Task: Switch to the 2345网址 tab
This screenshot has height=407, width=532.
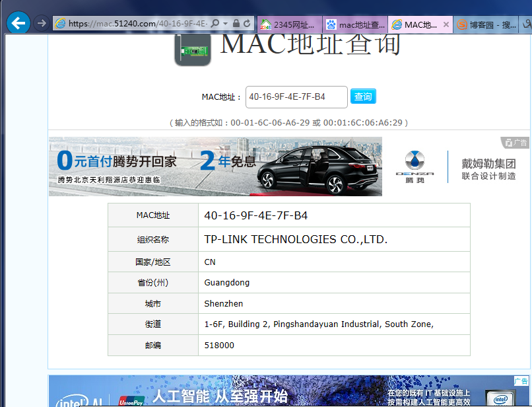Action: point(289,24)
